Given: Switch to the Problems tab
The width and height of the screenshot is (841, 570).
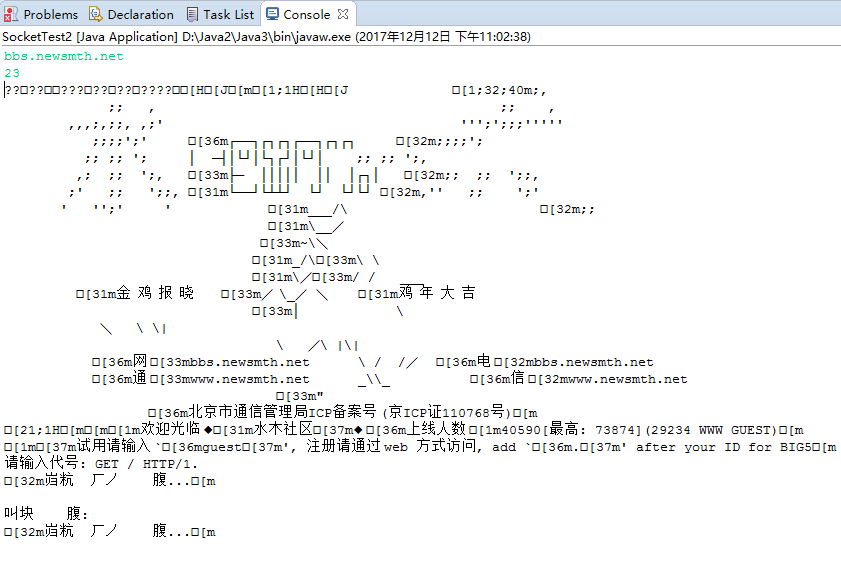Looking at the screenshot, I should pos(50,14).
